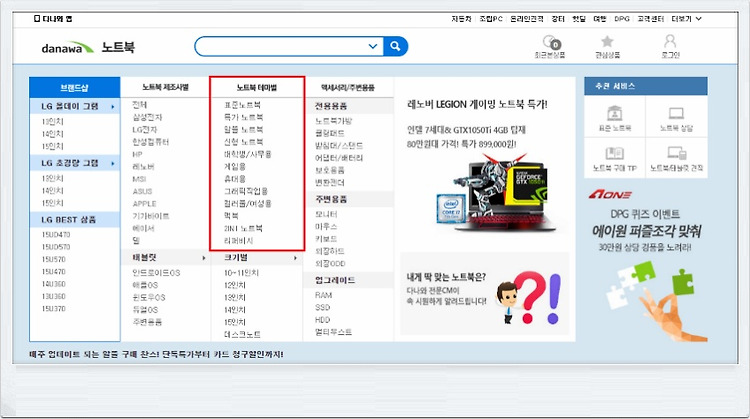Screen dimensions: 750x419
Task: Open 키보드 under 주변용품
Action: point(326,239)
